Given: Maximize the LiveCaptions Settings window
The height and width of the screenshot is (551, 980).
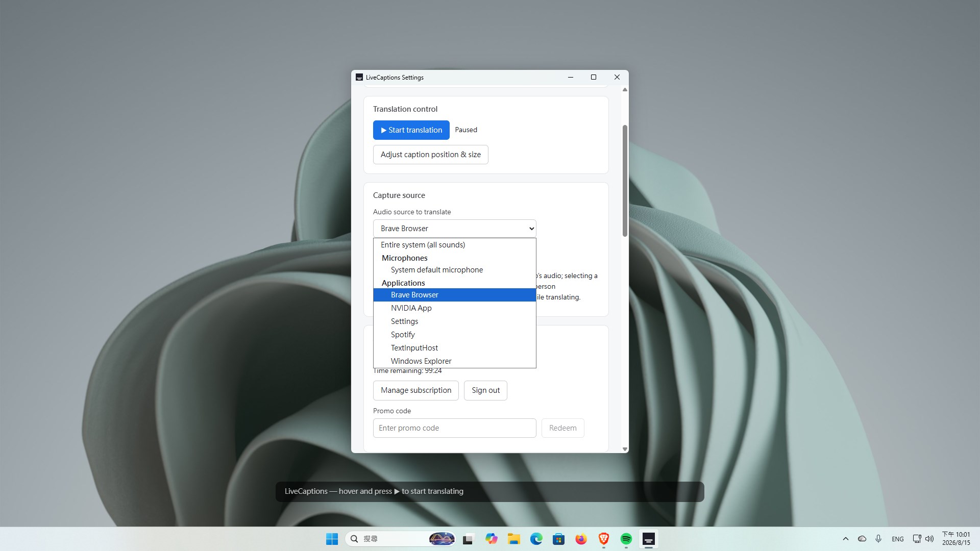Looking at the screenshot, I should (594, 78).
